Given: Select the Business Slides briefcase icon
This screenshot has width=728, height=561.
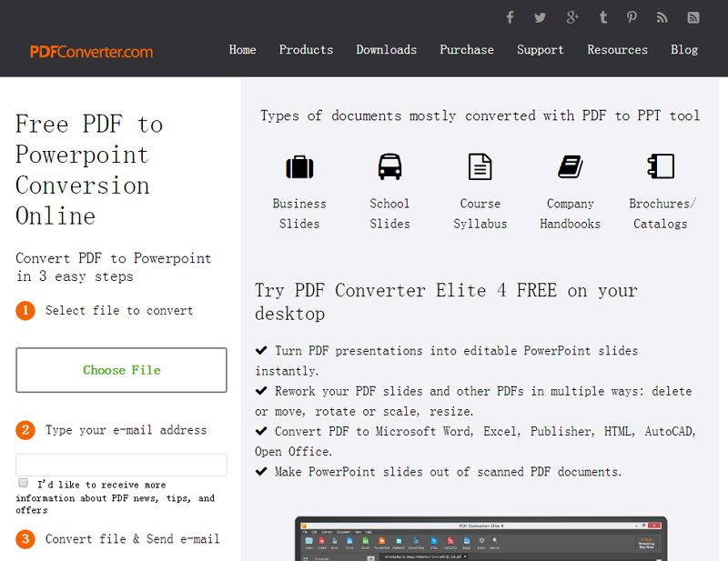Looking at the screenshot, I should click(x=299, y=166).
